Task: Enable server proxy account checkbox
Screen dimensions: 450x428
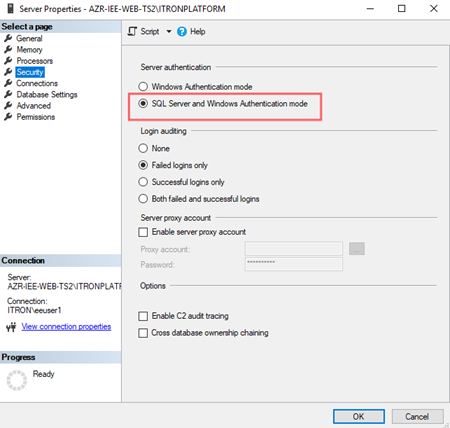Action: [x=143, y=232]
